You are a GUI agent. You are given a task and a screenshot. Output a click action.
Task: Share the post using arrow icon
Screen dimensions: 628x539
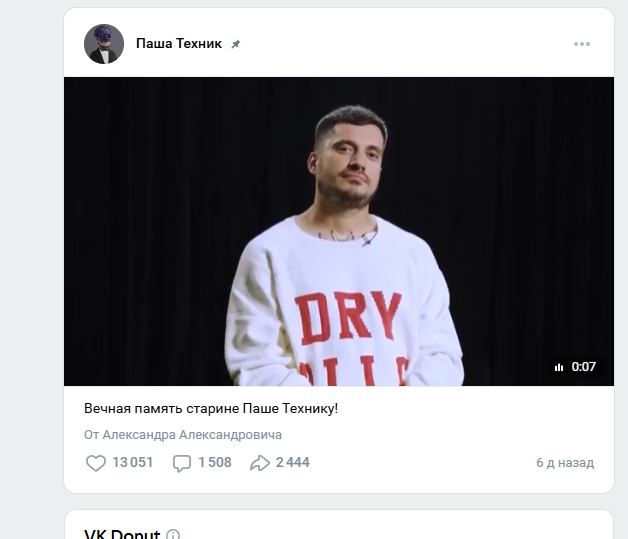260,463
